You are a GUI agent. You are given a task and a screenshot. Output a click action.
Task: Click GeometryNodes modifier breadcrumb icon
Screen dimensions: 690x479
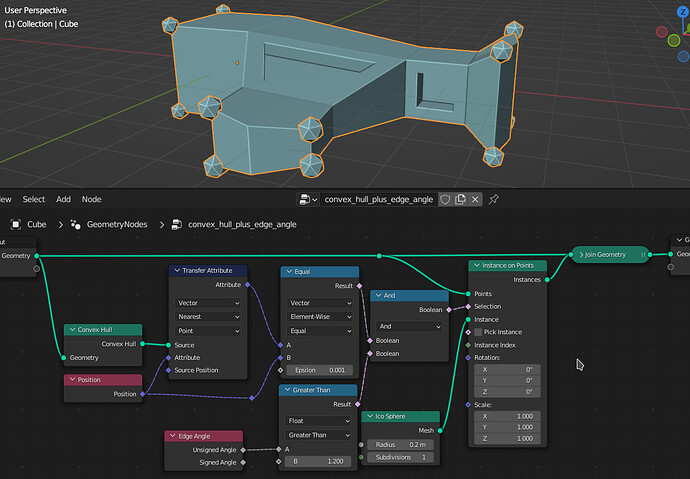[x=75, y=224]
